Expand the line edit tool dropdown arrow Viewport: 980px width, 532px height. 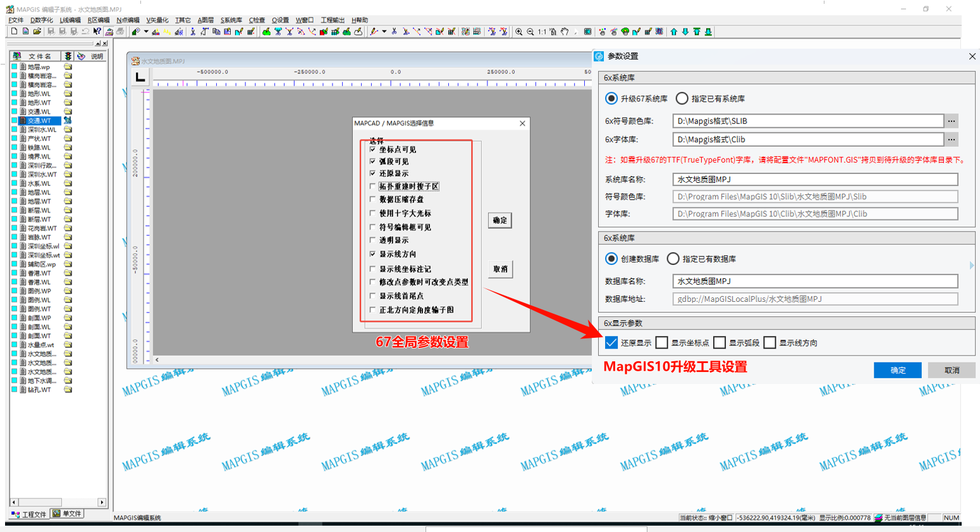[x=384, y=32]
